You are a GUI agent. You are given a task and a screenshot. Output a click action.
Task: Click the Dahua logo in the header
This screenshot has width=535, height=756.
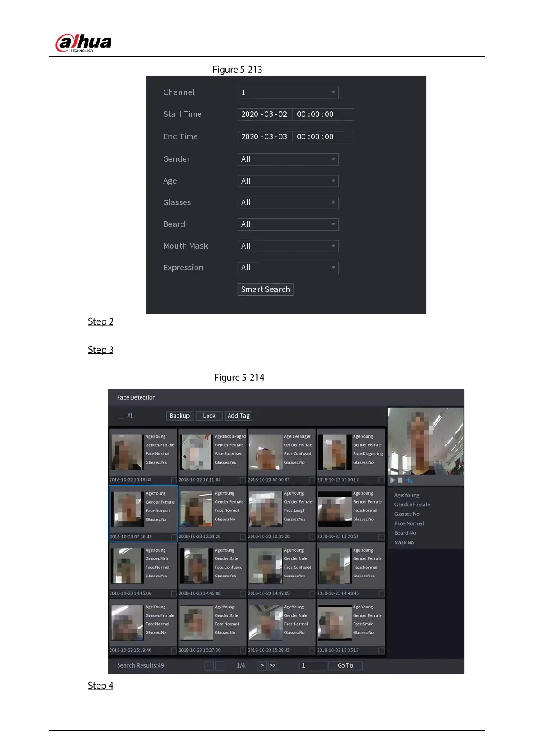point(84,43)
